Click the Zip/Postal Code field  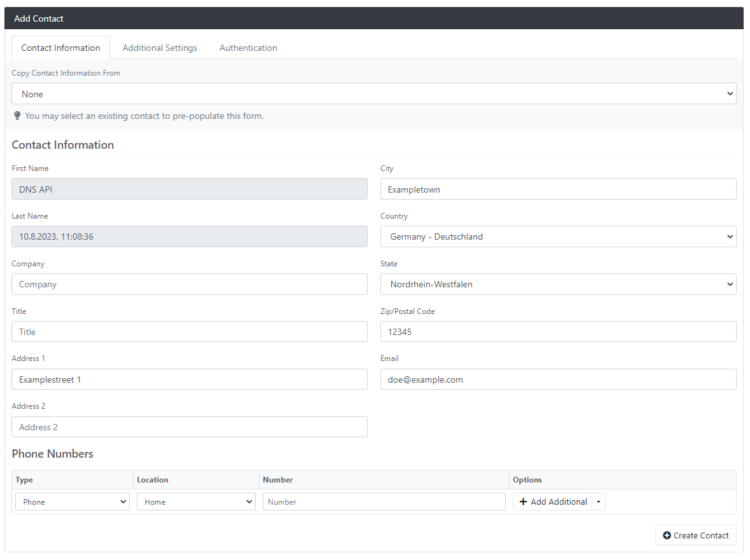tap(558, 332)
